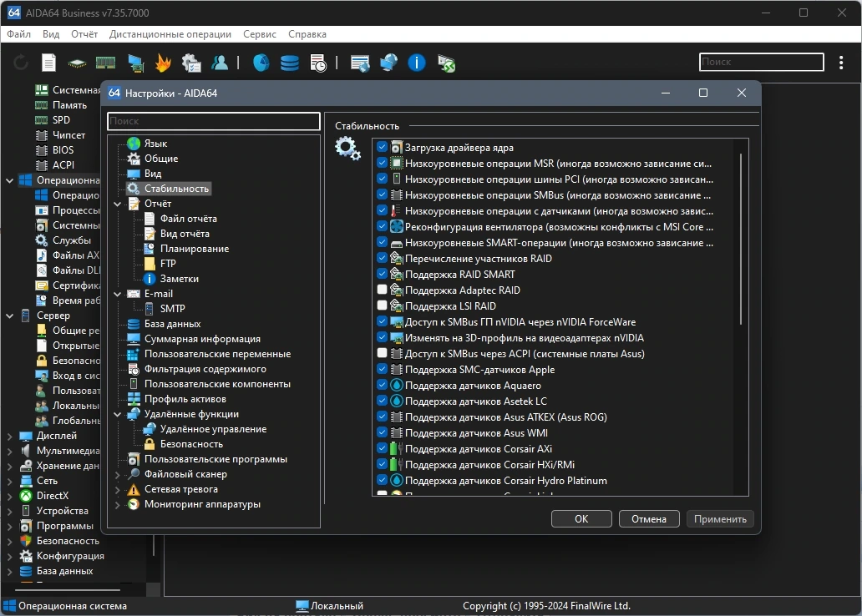The image size is (862, 616).
Task: Select Память in main tree
Action: point(69,105)
